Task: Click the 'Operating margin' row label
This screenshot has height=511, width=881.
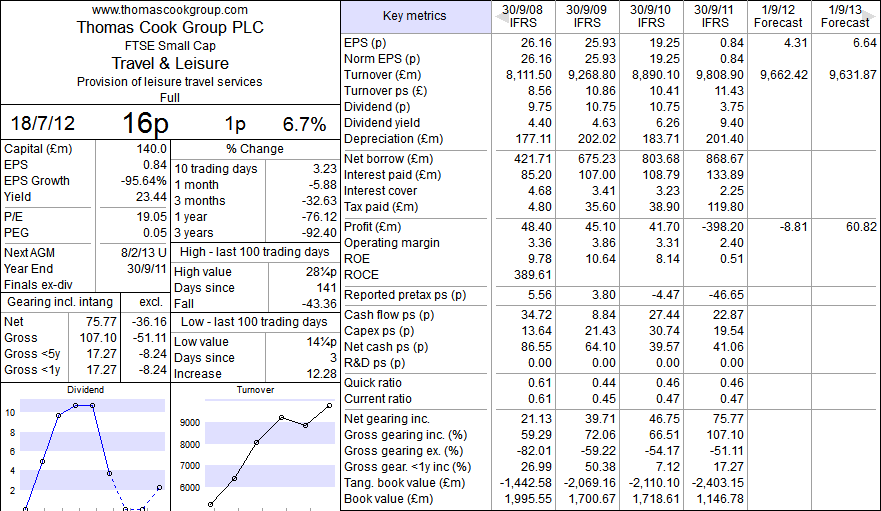Action: pyautogui.click(x=392, y=243)
